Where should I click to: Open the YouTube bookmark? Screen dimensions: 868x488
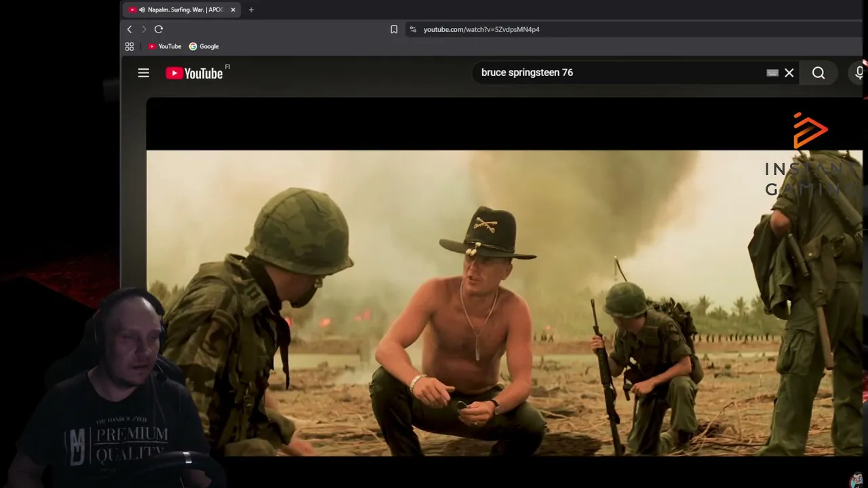click(x=165, y=47)
